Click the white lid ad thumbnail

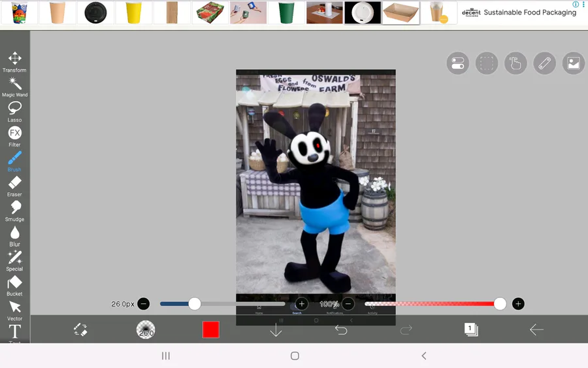(363, 12)
